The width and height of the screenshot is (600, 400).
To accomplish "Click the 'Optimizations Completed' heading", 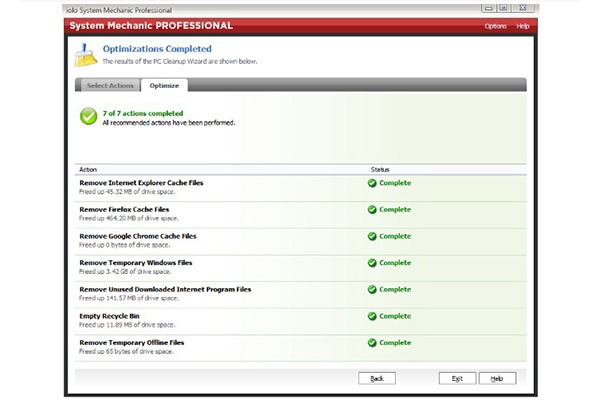I will 157,49.
